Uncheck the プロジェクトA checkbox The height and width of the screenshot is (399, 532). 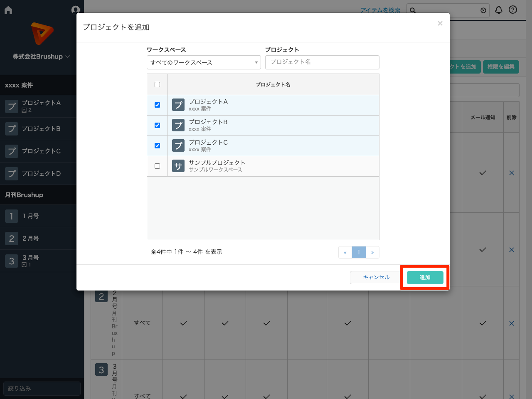157,105
